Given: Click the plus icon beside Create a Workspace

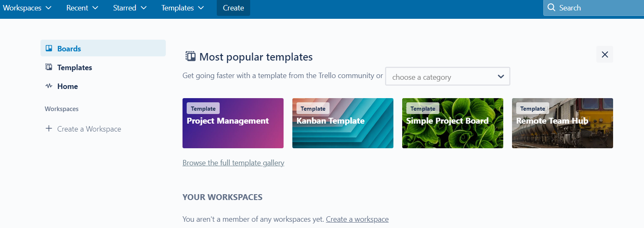Looking at the screenshot, I should tap(48, 129).
